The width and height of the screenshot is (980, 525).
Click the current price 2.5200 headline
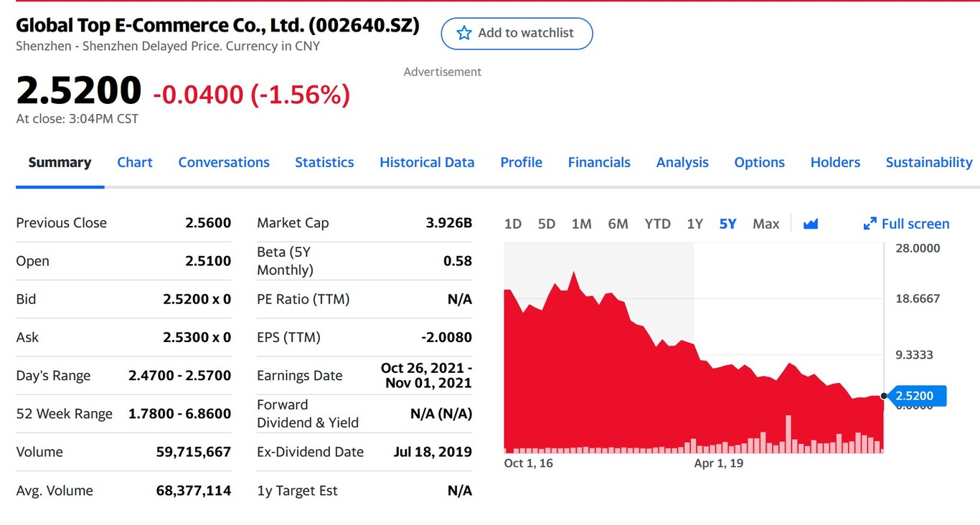79,90
